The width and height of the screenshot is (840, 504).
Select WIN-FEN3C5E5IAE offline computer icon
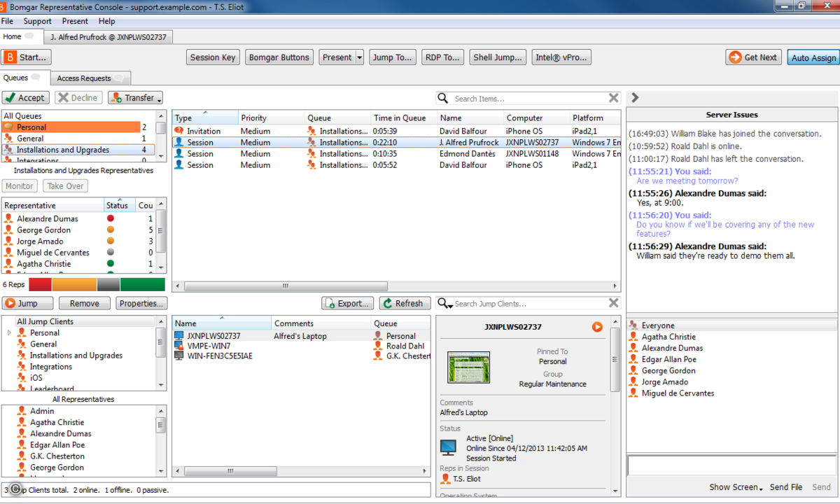[x=179, y=356]
